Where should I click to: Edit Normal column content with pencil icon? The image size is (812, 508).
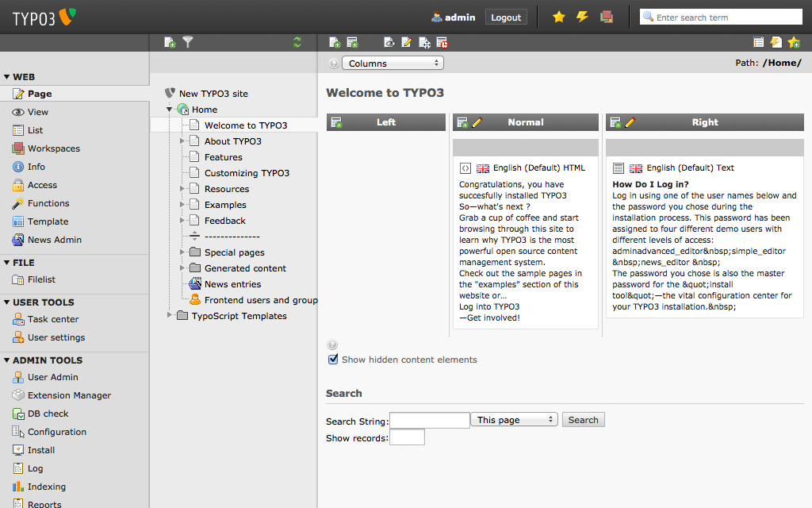(x=477, y=122)
